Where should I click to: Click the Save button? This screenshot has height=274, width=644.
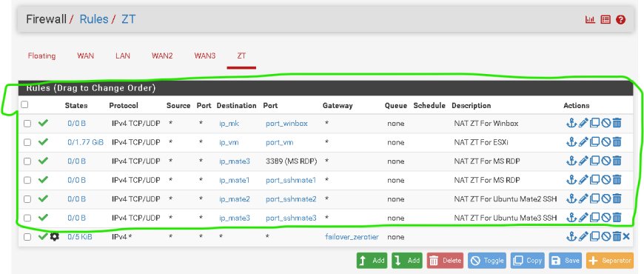pos(565,261)
